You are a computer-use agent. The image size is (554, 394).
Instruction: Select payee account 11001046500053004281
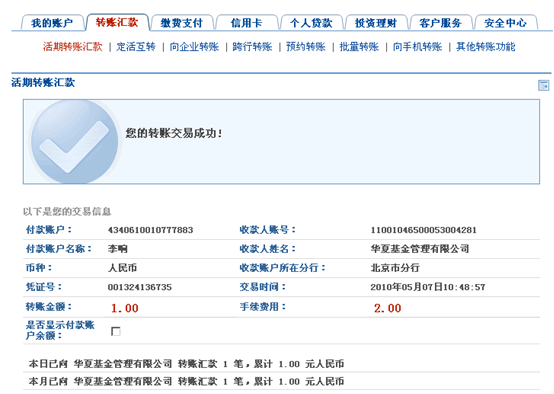[x=424, y=230]
